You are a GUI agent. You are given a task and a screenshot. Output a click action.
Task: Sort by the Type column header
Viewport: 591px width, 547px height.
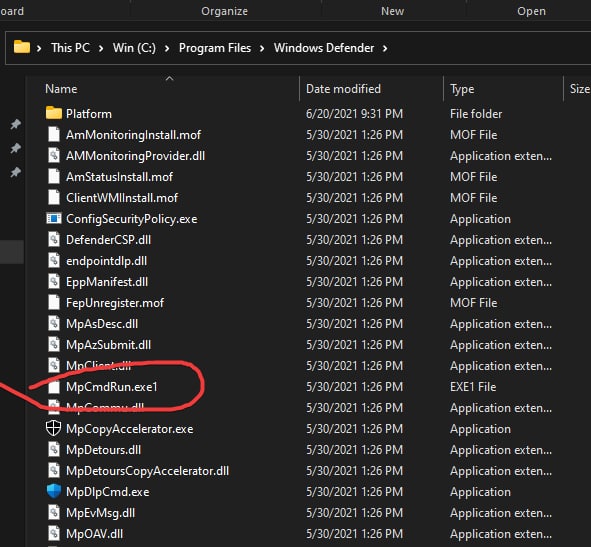[x=462, y=89]
